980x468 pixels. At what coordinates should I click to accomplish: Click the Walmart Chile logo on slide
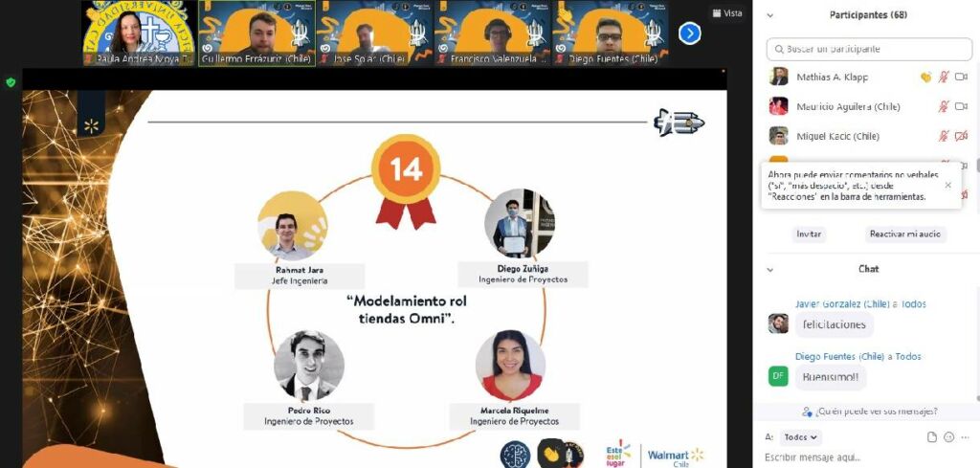coord(675,457)
